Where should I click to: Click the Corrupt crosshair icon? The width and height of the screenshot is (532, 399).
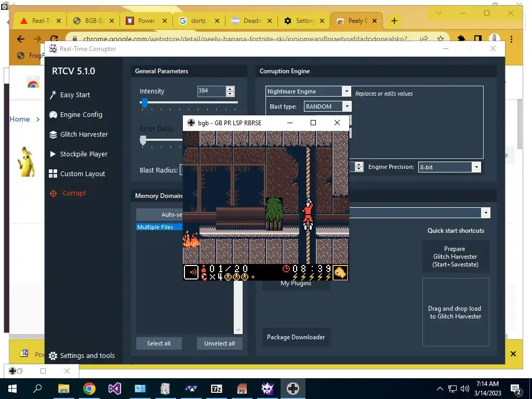point(54,193)
